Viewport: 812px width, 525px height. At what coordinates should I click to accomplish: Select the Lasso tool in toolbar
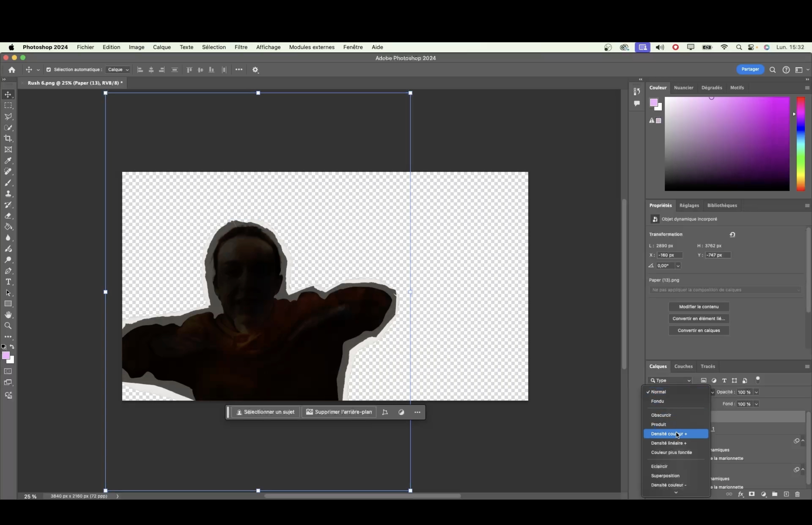click(x=8, y=117)
